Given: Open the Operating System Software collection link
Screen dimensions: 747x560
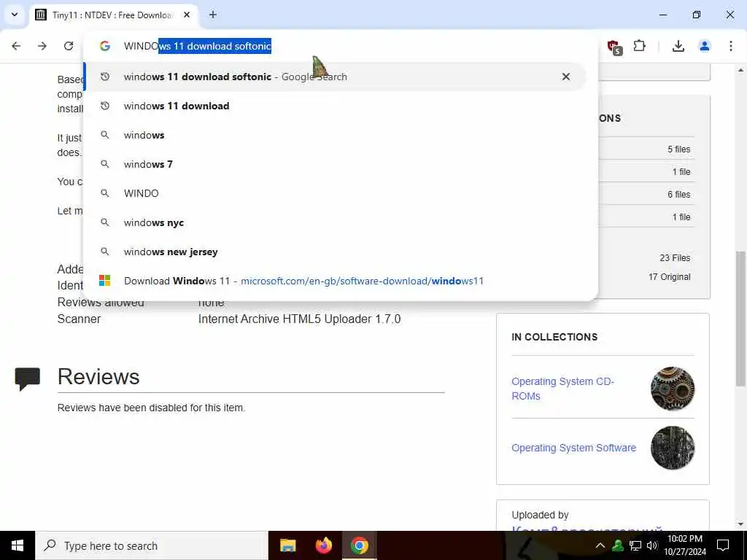Looking at the screenshot, I should (x=573, y=448).
